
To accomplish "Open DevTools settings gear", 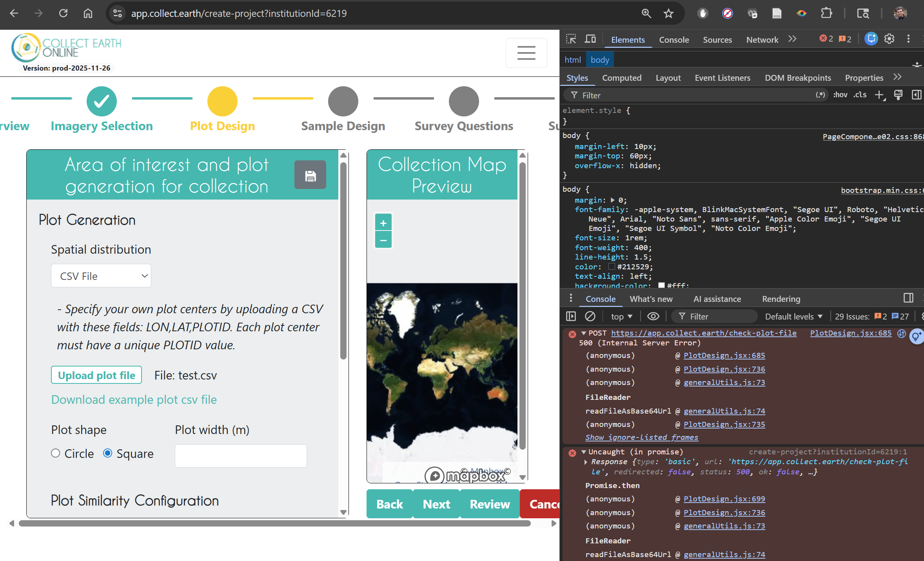I will pyautogui.click(x=889, y=39).
